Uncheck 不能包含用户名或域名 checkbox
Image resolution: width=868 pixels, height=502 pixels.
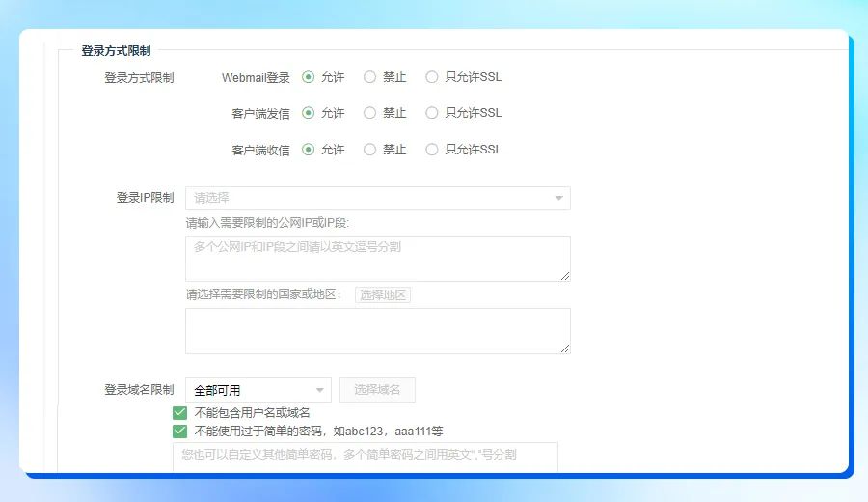tap(179, 413)
